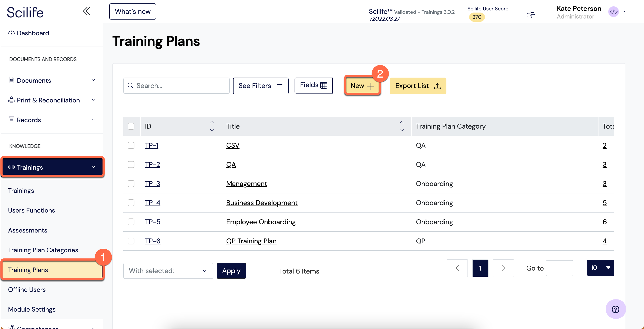Click the purple help question mark icon
The width and height of the screenshot is (644, 329).
point(615,309)
